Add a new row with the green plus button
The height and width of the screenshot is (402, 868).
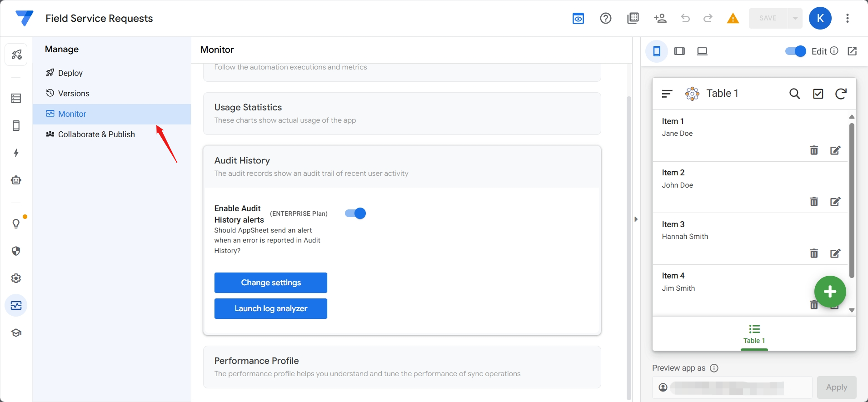830,292
